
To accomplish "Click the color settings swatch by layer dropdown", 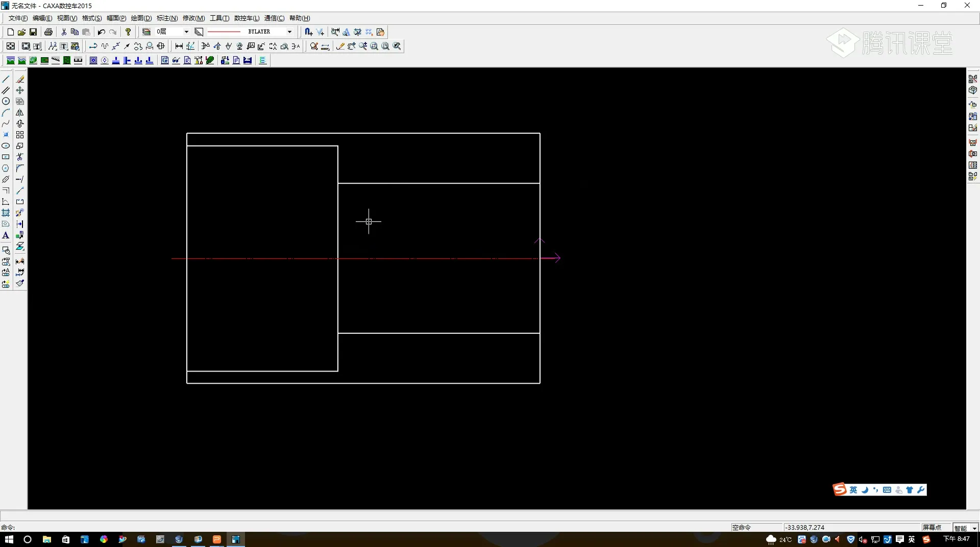I will click(199, 32).
